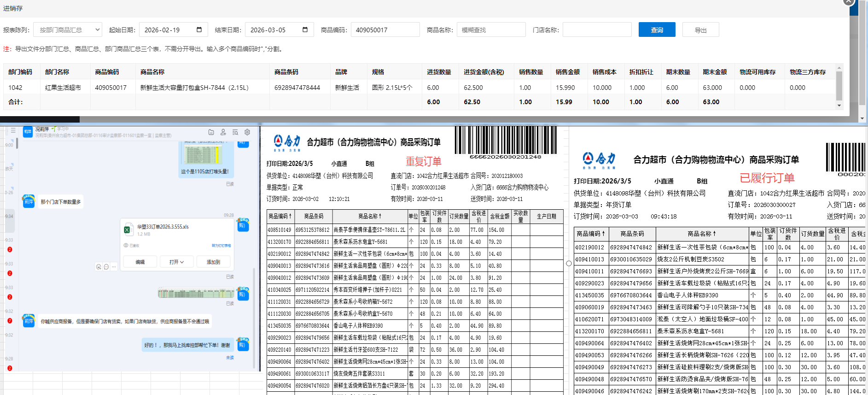The width and height of the screenshot is (868, 395).
Task: Click the 查询 button
Action: coord(657,30)
